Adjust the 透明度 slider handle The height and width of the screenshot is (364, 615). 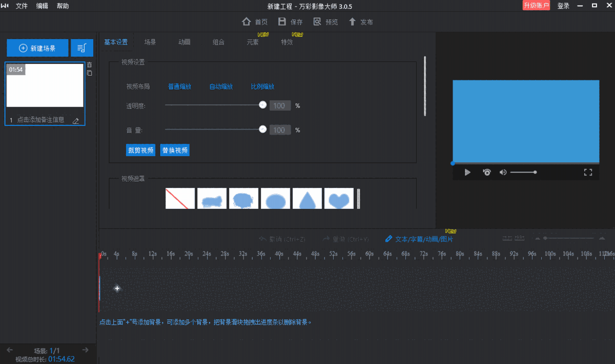[262, 104]
